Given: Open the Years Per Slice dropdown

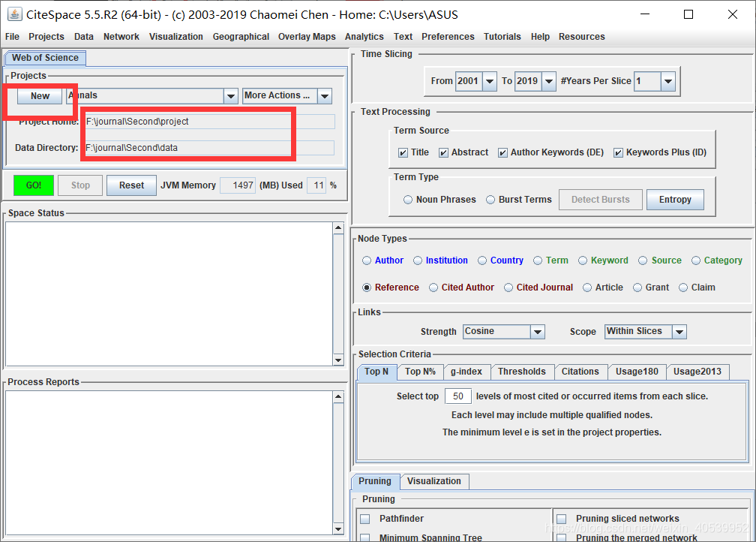Looking at the screenshot, I should 667,81.
